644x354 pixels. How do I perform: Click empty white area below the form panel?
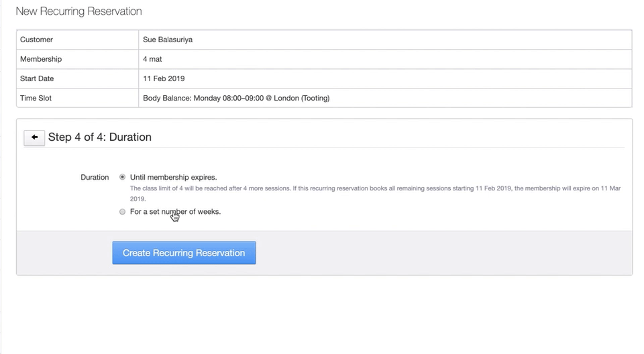(x=322, y=315)
